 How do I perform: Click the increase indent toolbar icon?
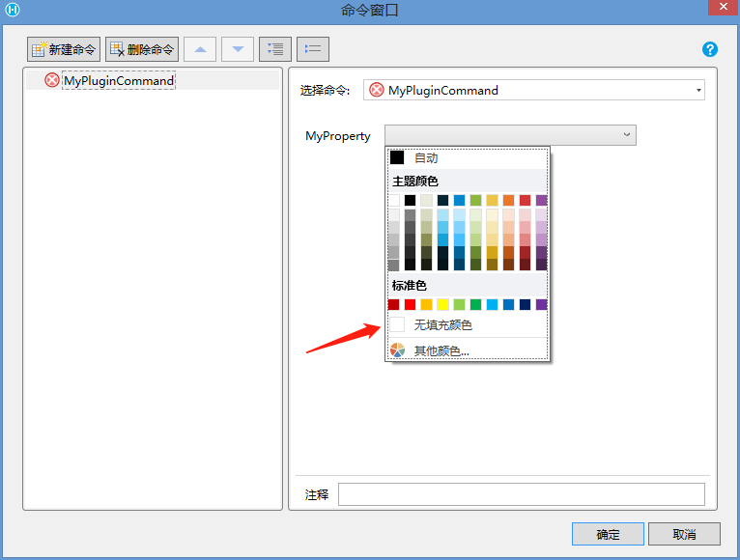click(x=275, y=49)
